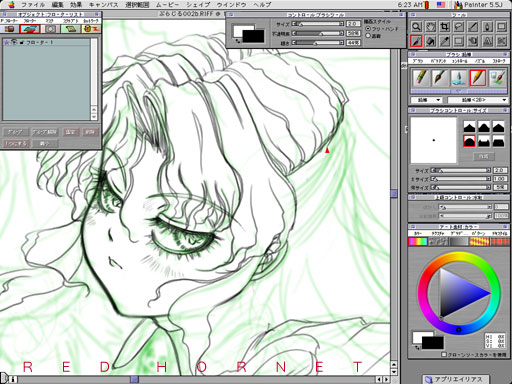Viewport: 512px width, 384px height.
Task: Toggle eye visibility of フローター 1 layer
Action: coord(14,42)
